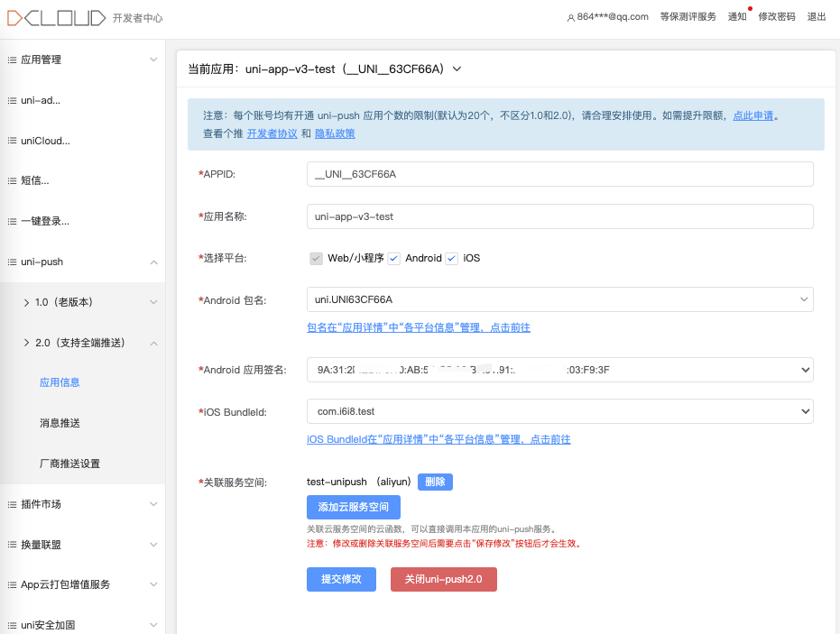Click list icon beside 插件市场
840x634 pixels.
(x=12, y=504)
